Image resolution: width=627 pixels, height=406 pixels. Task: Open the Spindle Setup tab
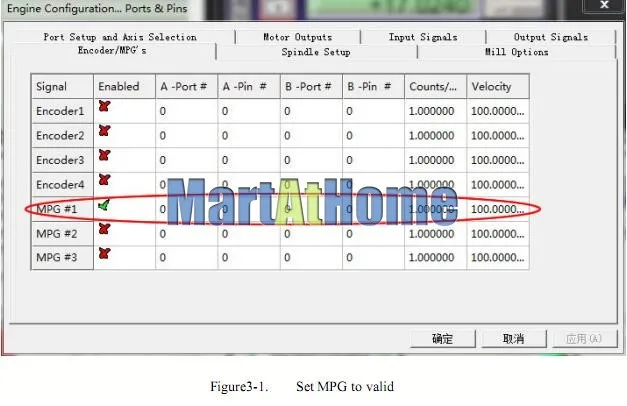tap(316, 52)
